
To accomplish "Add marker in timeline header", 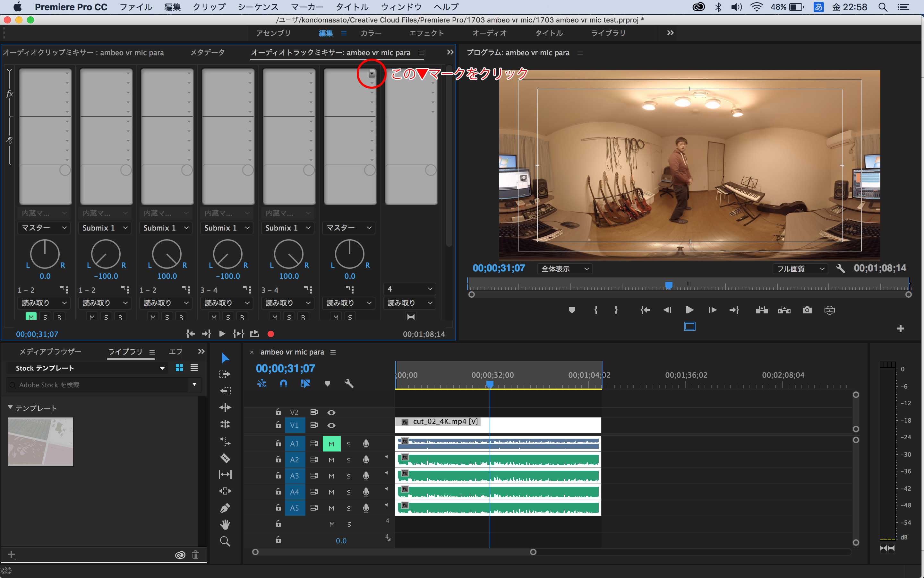I will tap(327, 384).
